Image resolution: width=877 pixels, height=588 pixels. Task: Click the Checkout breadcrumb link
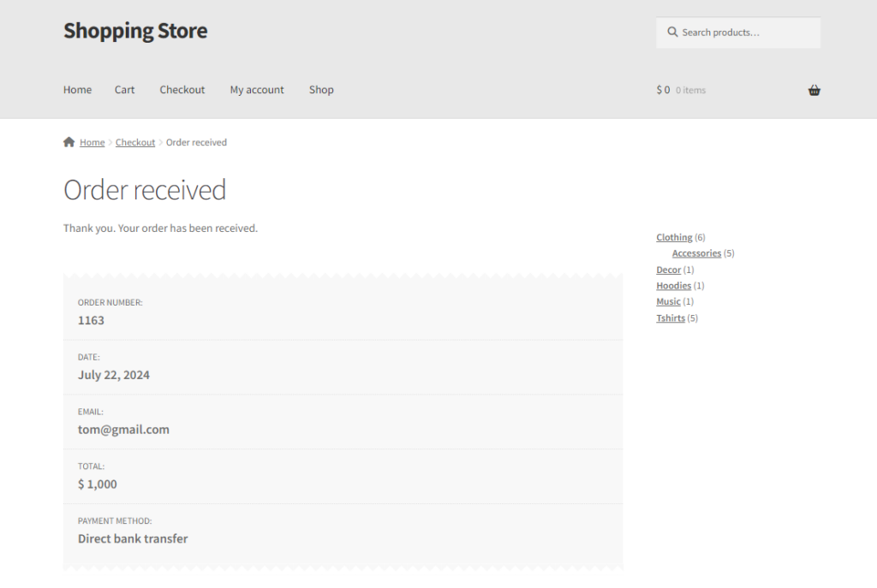pos(135,143)
